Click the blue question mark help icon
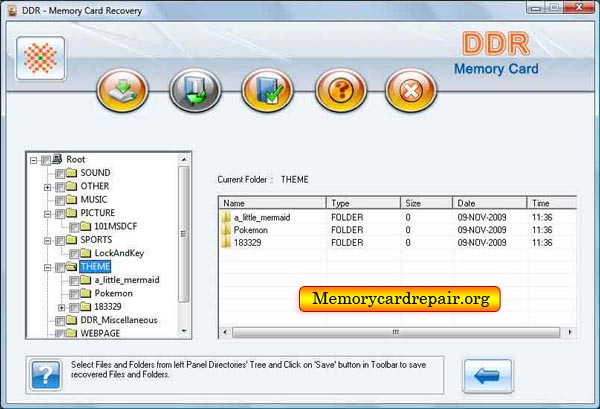This screenshot has width=600, height=409. (x=46, y=375)
